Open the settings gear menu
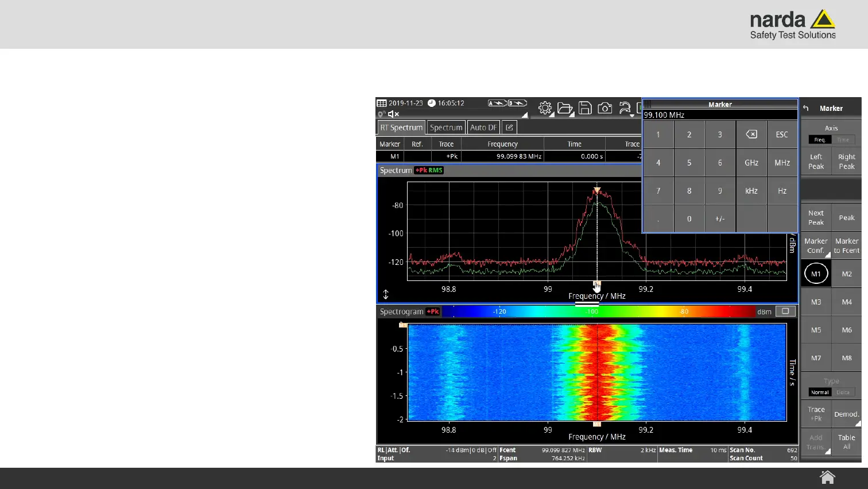The image size is (868, 489). (x=545, y=108)
